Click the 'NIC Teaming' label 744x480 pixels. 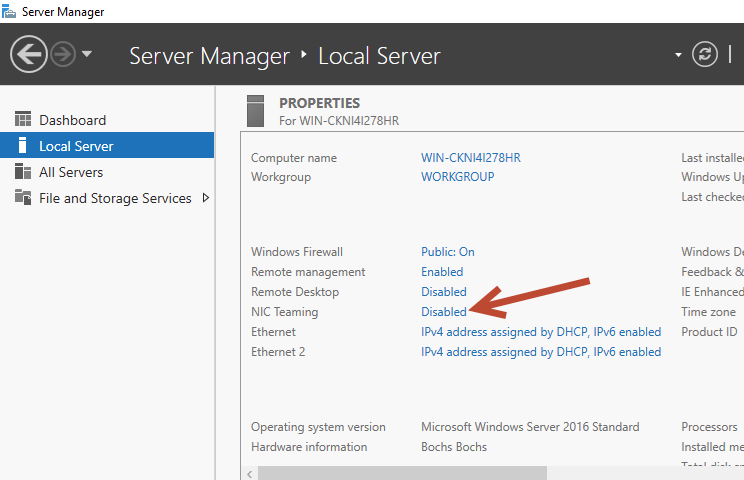click(284, 312)
